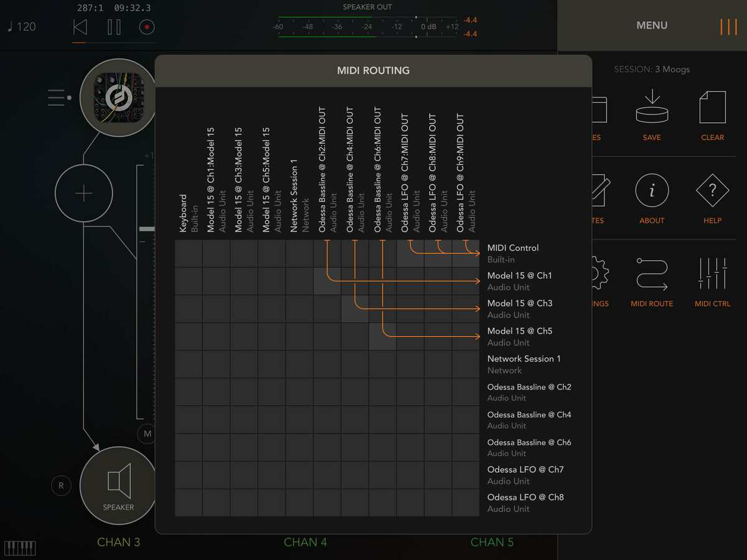Toggle the Odessa Bassline Ch2 to Model 15 Ch1 routing
The height and width of the screenshot is (560, 747).
[x=327, y=281]
